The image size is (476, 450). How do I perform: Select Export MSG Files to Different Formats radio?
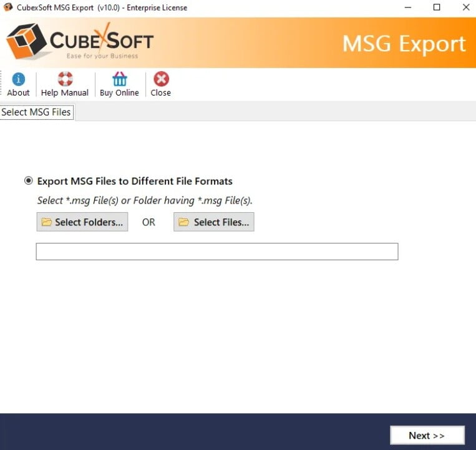point(29,180)
